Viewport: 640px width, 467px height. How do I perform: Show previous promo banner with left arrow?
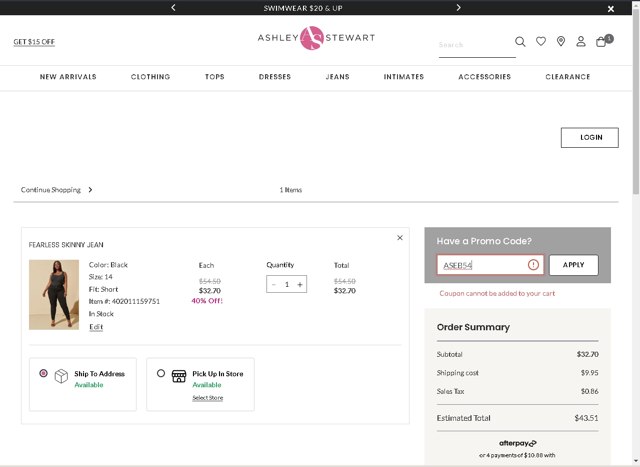(x=173, y=7)
